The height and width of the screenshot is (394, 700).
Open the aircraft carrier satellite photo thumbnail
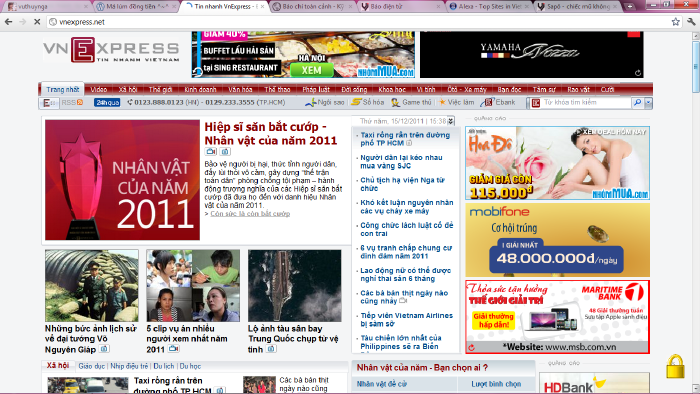click(x=295, y=286)
